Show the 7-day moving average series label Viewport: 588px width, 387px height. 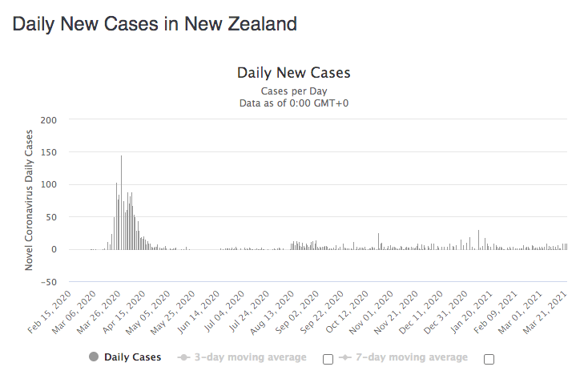click(412, 357)
